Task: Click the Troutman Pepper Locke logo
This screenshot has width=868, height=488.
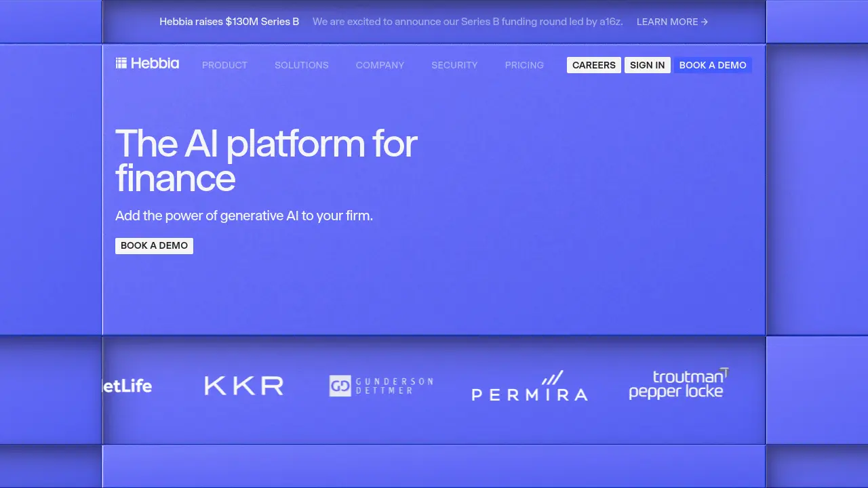Action: [x=678, y=384]
